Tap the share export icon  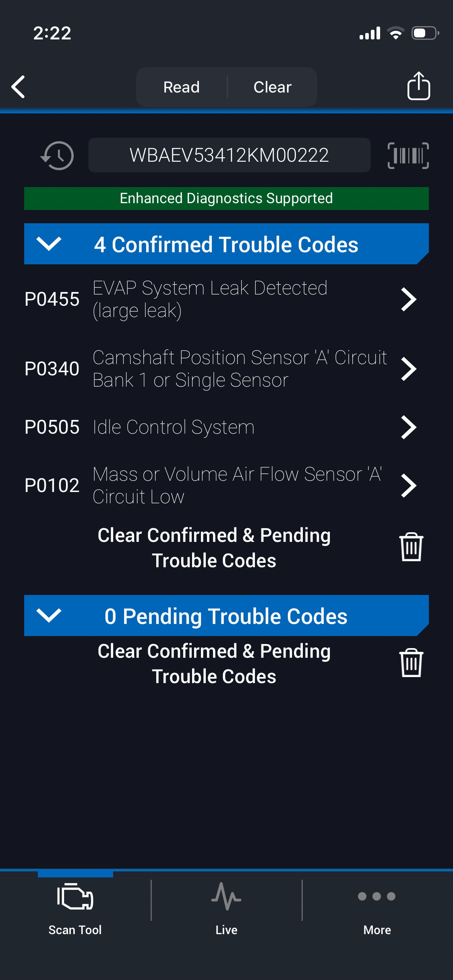[418, 86]
